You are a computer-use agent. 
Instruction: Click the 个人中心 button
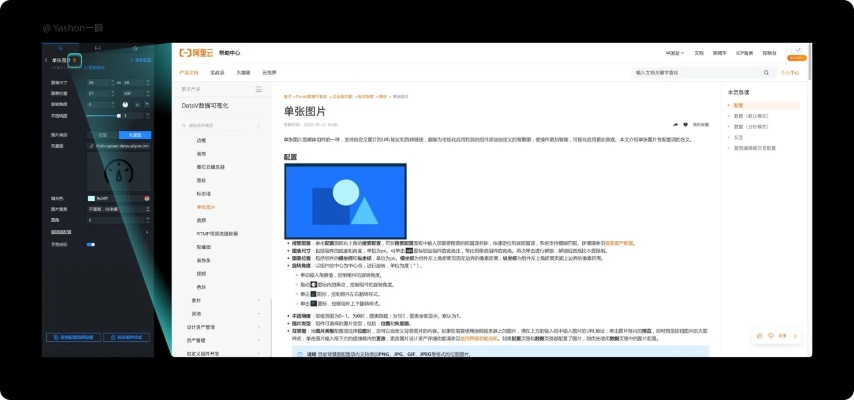[x=789, y=73]
